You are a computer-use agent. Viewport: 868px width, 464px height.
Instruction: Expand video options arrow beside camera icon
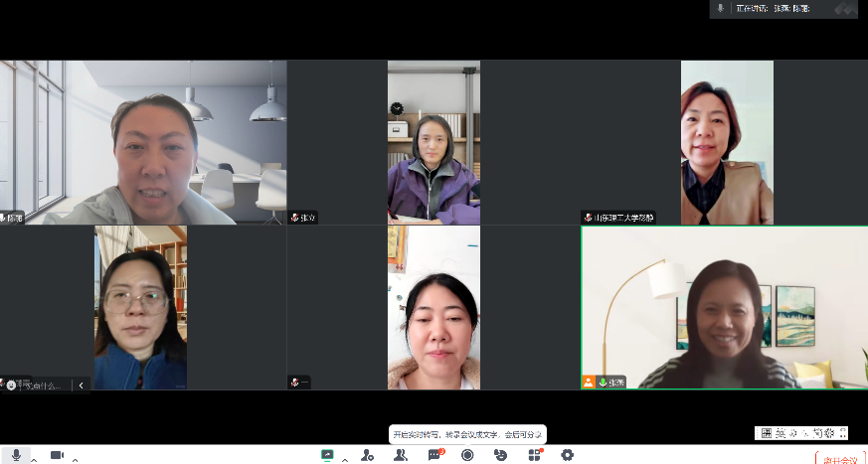click(x=75, y=459)
